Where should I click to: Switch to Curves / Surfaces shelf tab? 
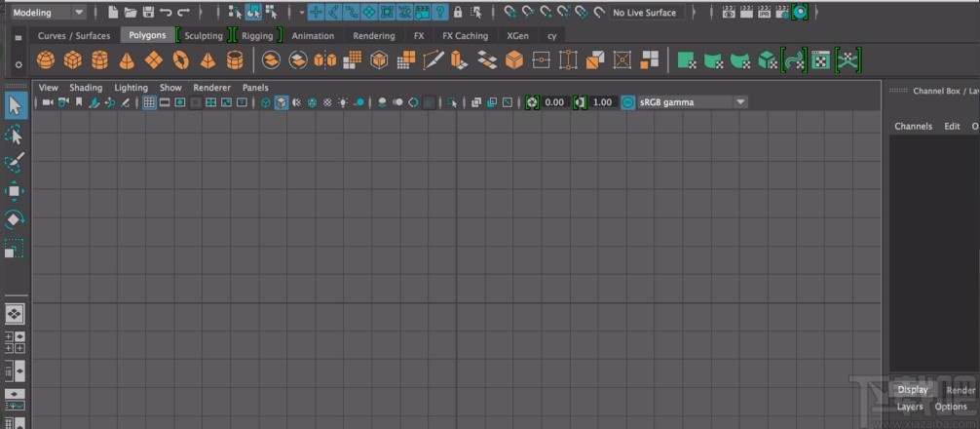[74, 36]
